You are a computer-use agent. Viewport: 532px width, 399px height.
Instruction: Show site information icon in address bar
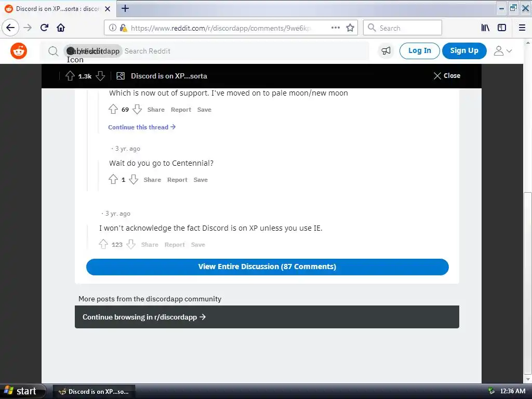(113, 28)
